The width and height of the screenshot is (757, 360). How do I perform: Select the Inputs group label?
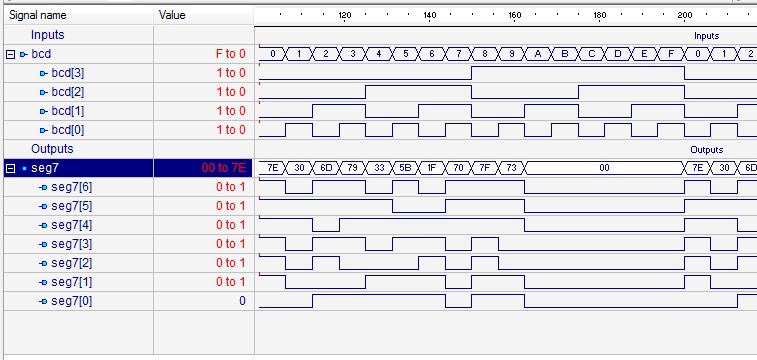(47, 35)
